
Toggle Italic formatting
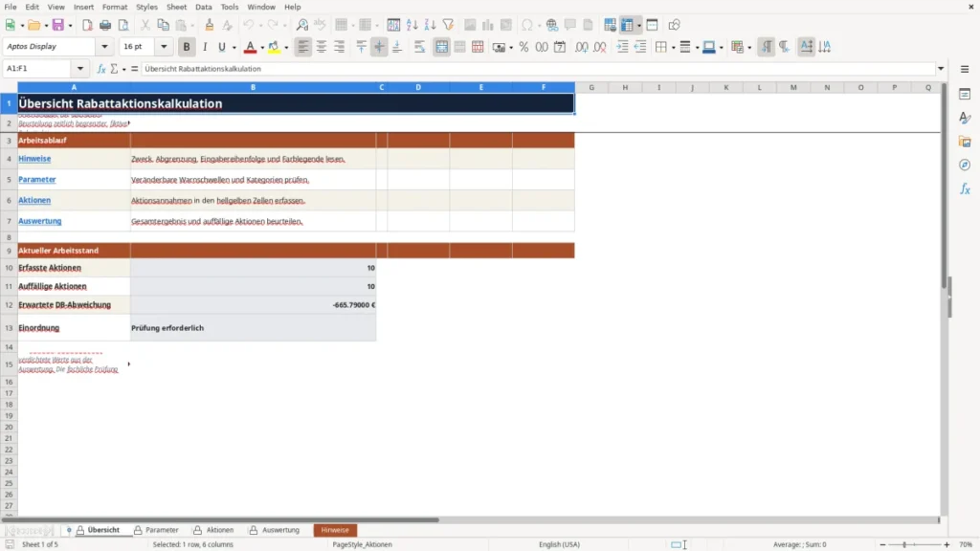tap(205, 47)
